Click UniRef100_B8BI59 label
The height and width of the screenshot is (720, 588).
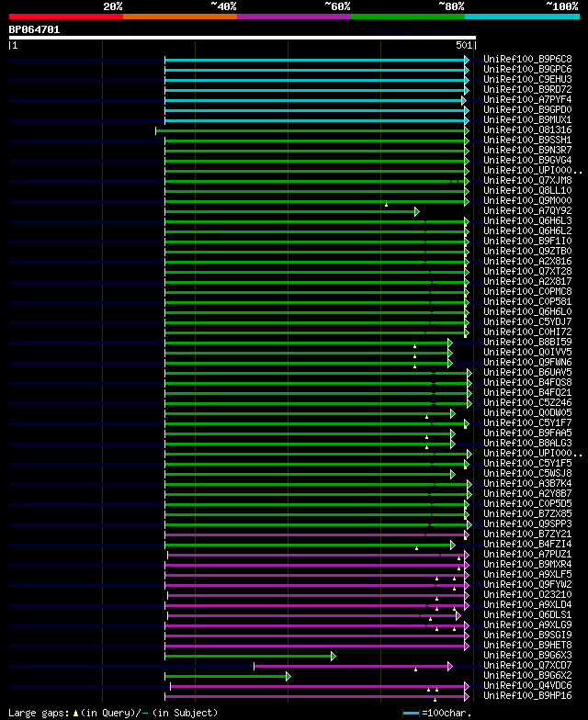pos(527,342)
